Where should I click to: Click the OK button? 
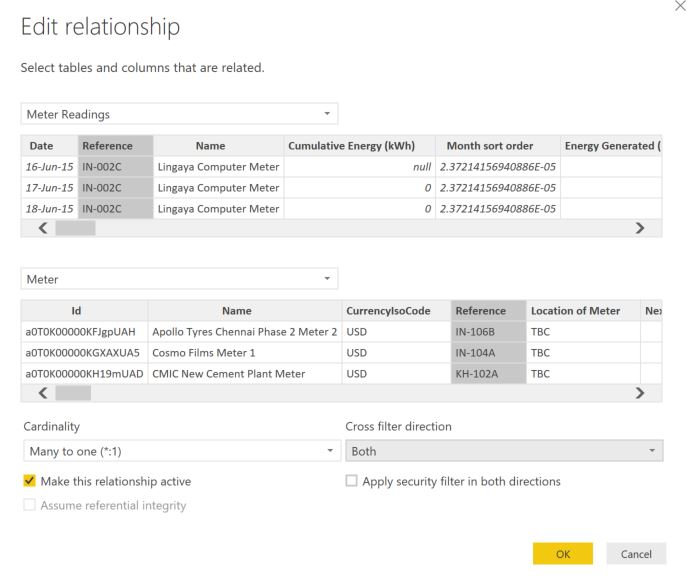[563, 554]
